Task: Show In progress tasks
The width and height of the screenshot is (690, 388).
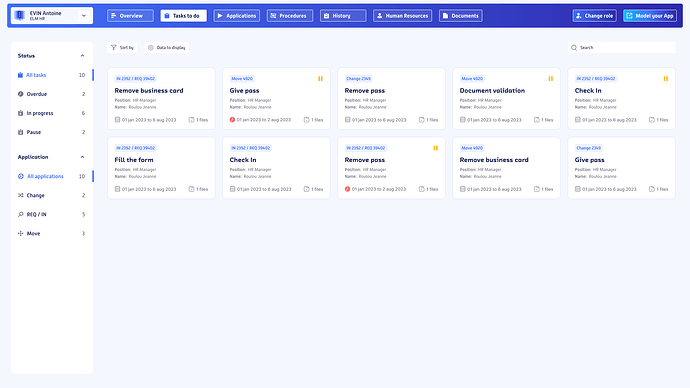Action: [x=51, y=113]
